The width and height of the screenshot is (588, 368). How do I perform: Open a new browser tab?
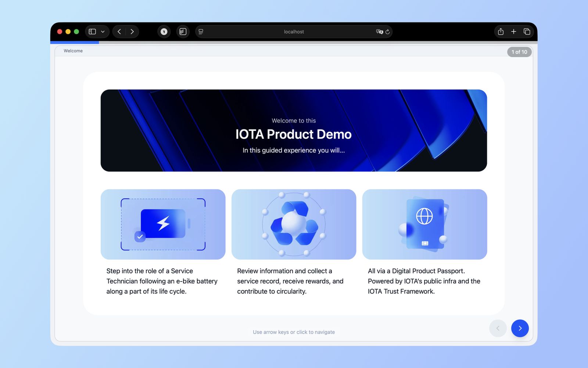[513, 32]
